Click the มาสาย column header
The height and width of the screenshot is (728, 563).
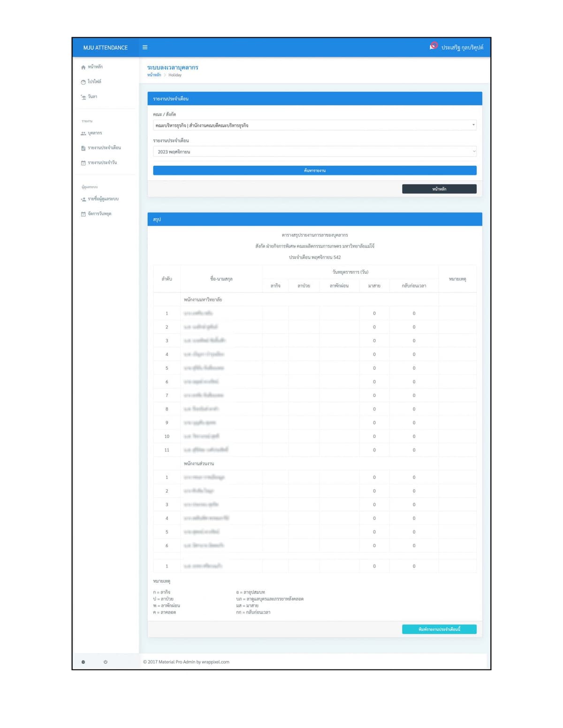(x=374, y=285)
